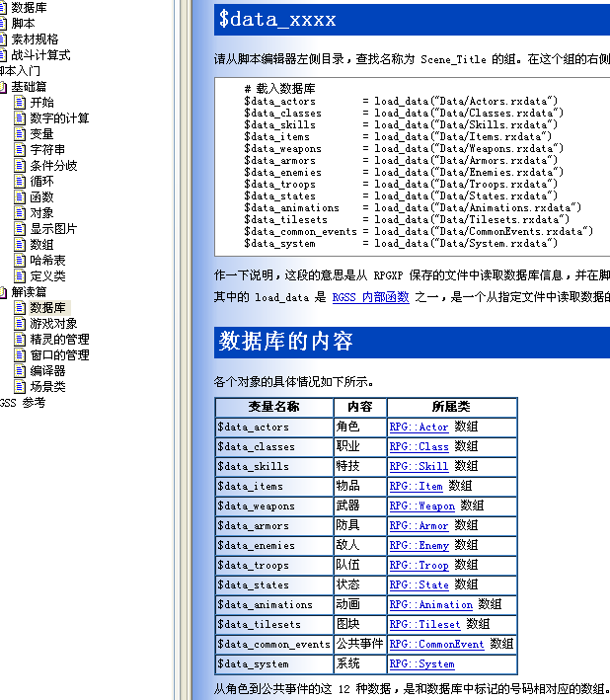
Task: Open the 数字的计算 tutorial page
Action: click(59, 117)
